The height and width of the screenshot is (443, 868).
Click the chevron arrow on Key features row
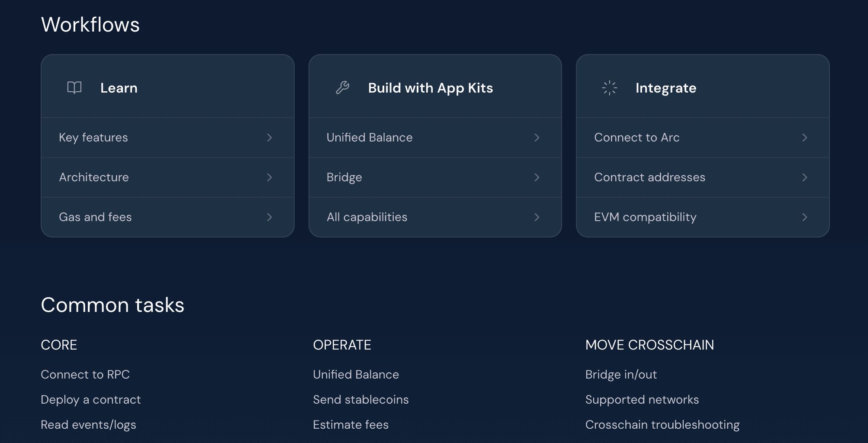click(x=270, y=138)
